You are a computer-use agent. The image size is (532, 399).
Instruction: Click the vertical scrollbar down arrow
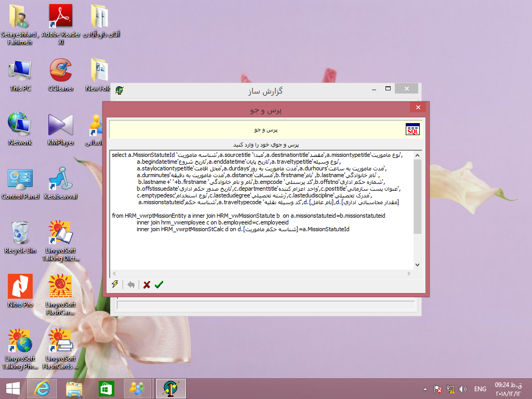click(x=417, y=265)
